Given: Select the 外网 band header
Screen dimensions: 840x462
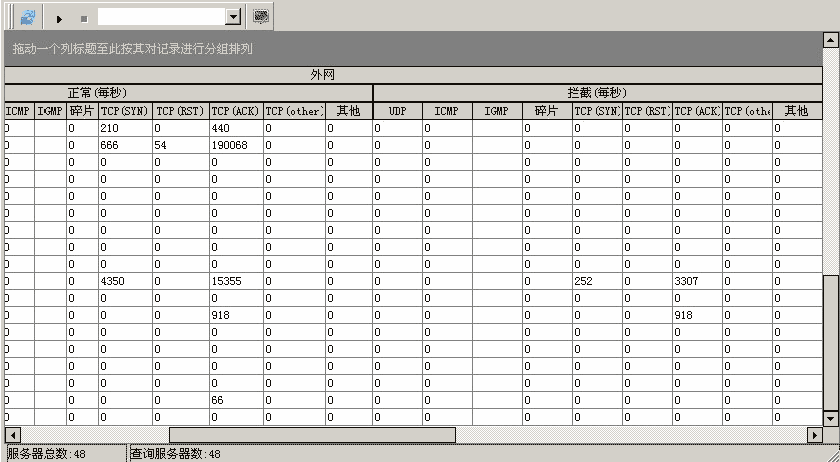Looking at the screenshot, I should [x=322, y=75].
